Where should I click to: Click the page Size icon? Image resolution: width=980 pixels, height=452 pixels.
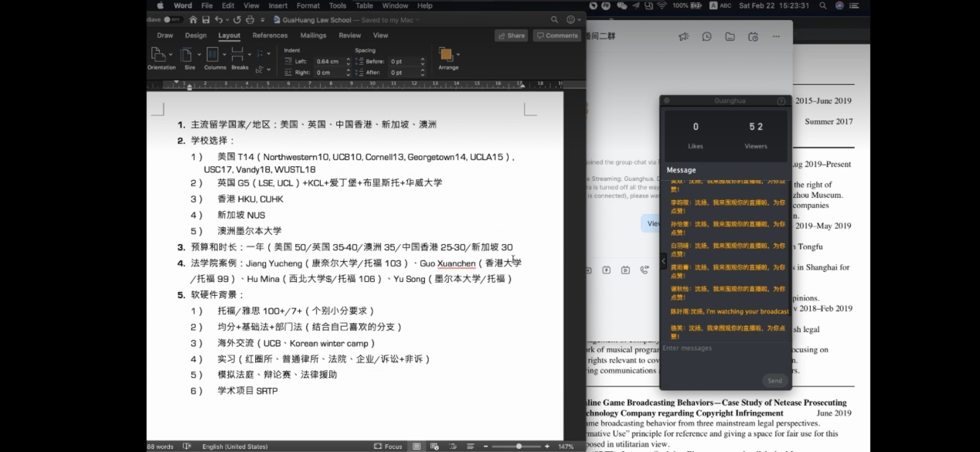188,56
